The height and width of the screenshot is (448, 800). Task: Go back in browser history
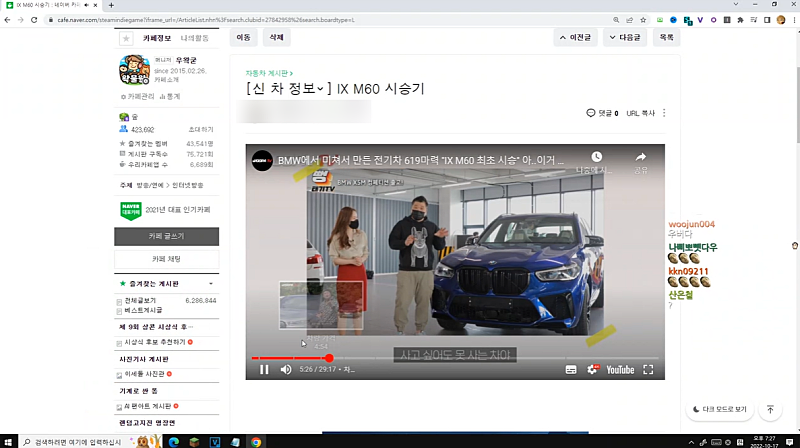(7, 20)
